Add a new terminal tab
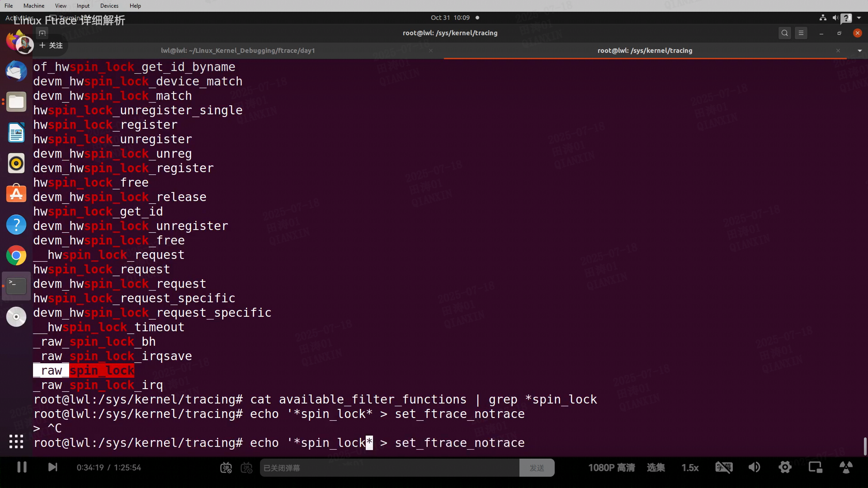This screenshot has height=488, width=868. tap(42, 33)
